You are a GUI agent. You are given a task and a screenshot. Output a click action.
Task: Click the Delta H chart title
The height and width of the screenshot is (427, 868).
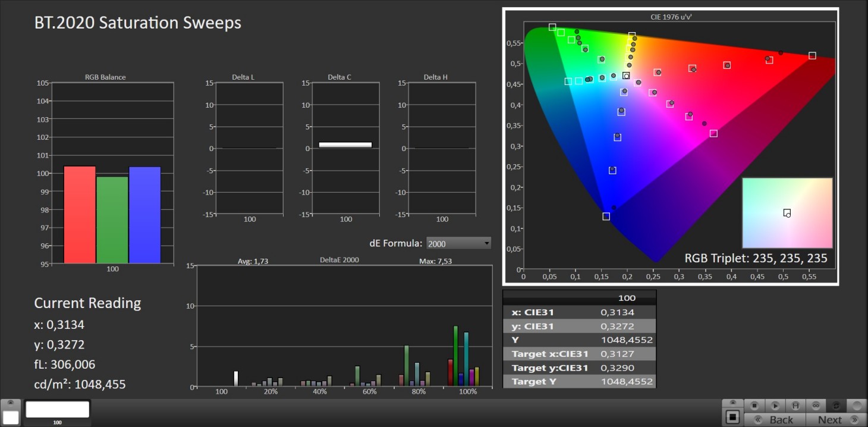[436, 77]
